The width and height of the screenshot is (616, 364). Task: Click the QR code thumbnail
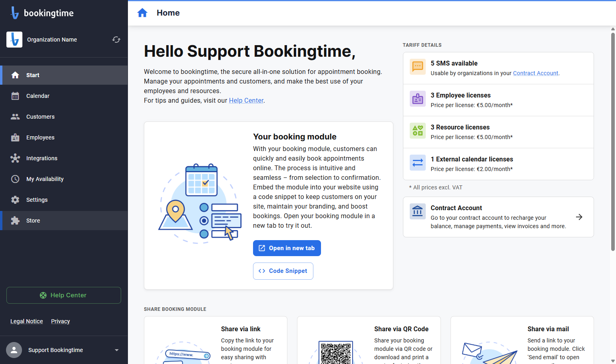click(336, 352)
